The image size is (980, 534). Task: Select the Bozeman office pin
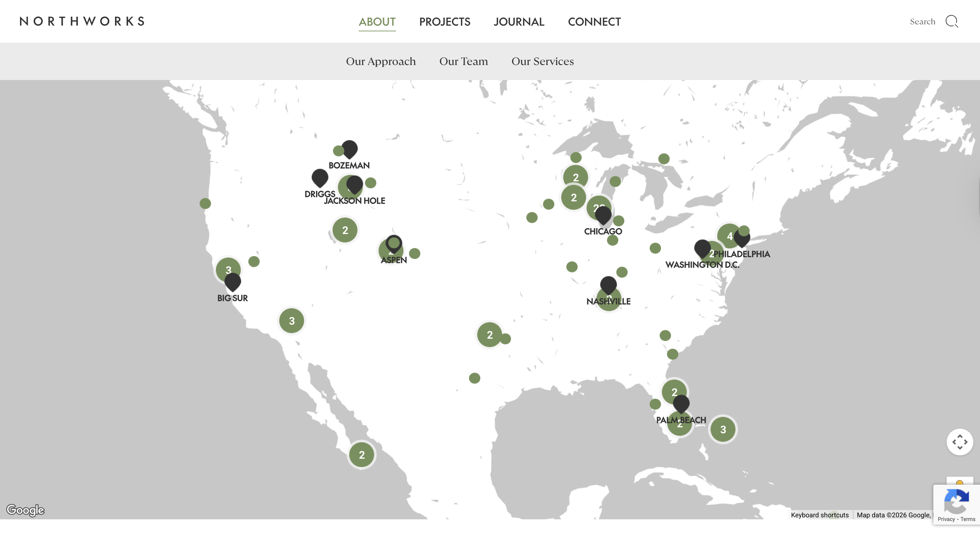point(349,149)
